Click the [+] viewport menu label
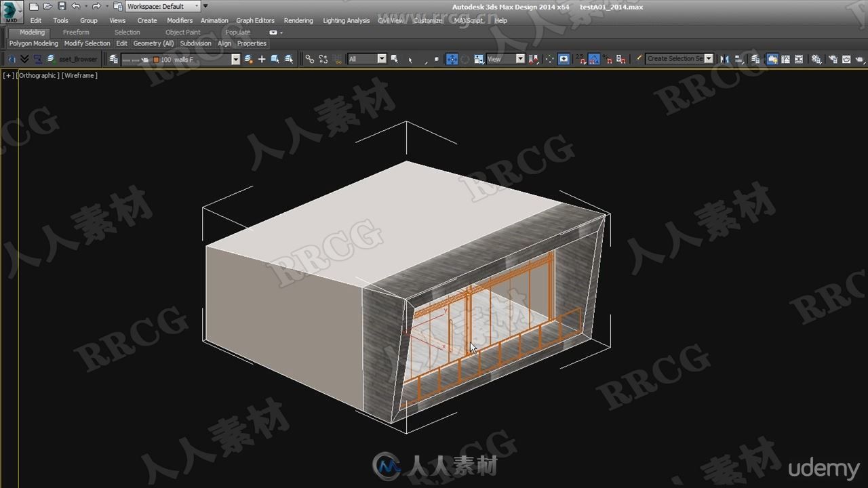The width and height of the screenshot is (868, 488). coord(9,76)
